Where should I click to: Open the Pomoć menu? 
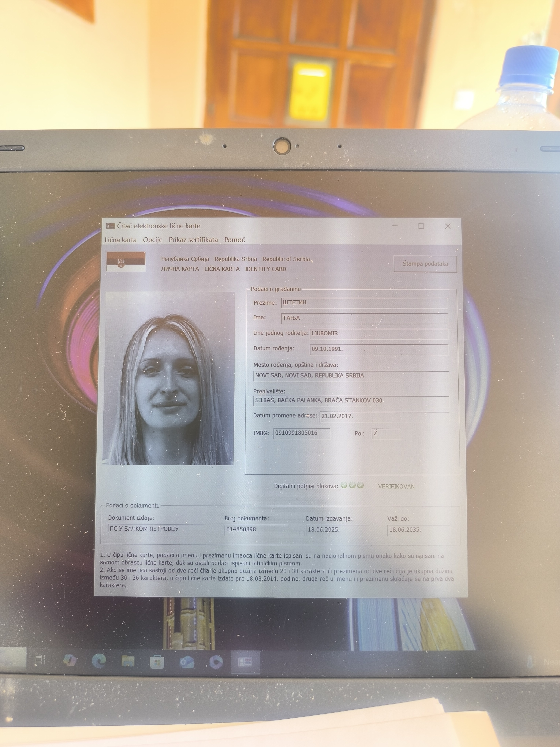tap(234, 240)
